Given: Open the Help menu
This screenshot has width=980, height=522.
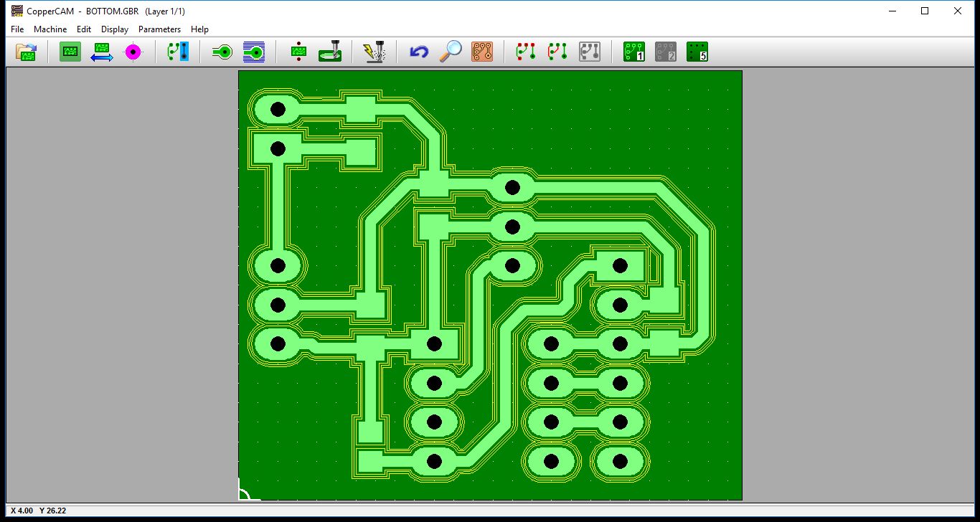Looking at the screenshot, I should pos(199,29).
